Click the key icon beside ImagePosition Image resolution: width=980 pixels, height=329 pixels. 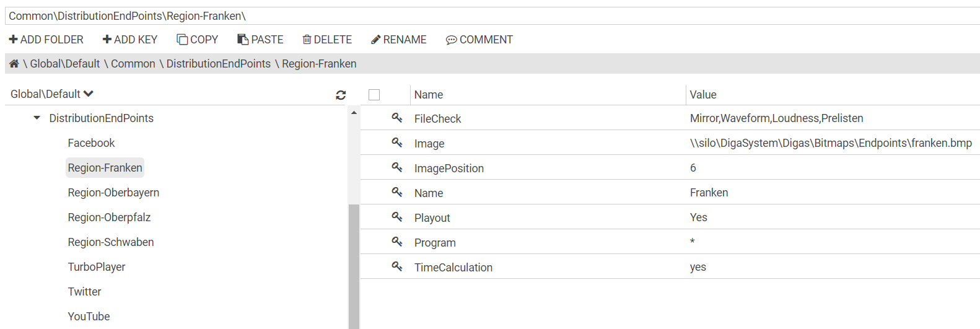point(397,167)
